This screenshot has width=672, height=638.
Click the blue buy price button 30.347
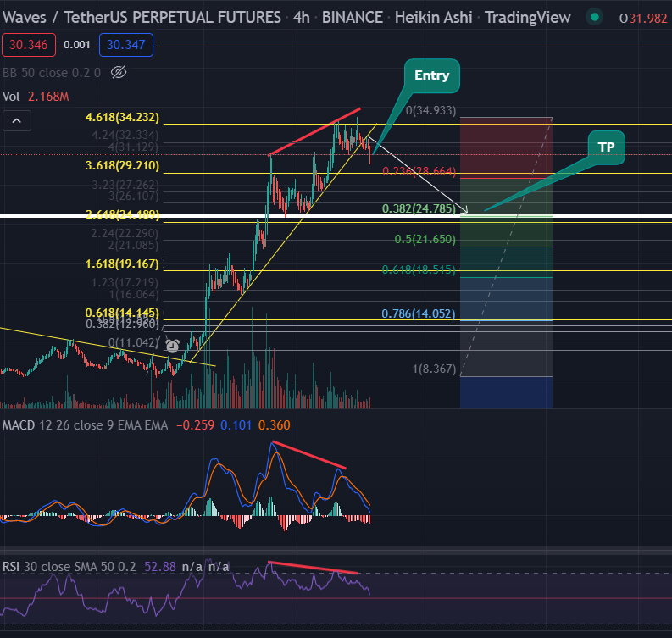(126, 45)
